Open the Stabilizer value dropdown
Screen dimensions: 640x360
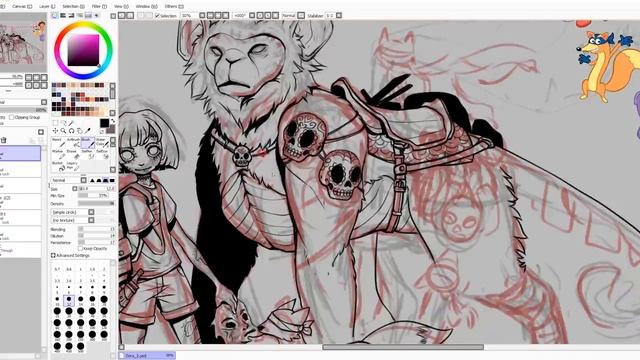[x=339, y=16]
